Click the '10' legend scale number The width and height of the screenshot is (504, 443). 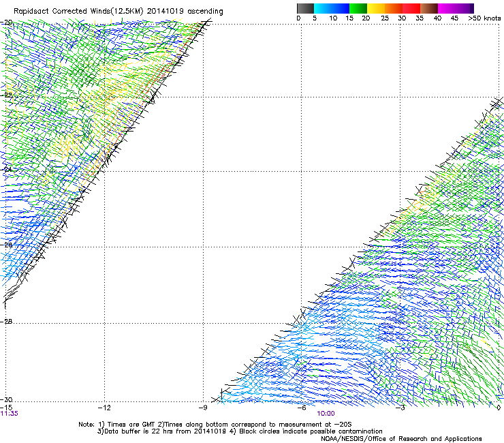pyautogui.click(x=333, y=18)
